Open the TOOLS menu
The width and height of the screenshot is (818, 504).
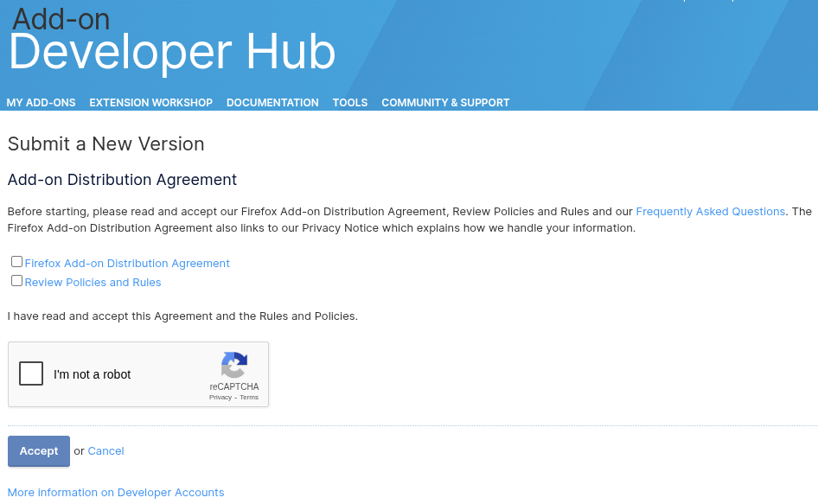click(350, 103)
